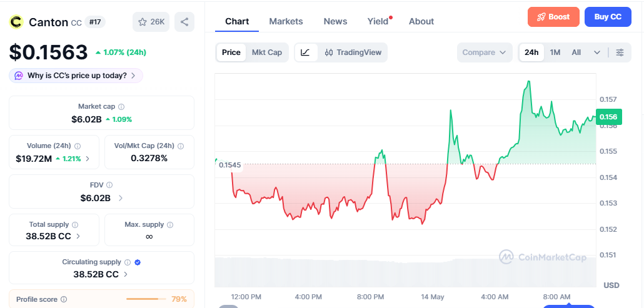Screen dimensions: 644x308
Task: Open the chart settings sliders icon
Action: tap(620, 52)
